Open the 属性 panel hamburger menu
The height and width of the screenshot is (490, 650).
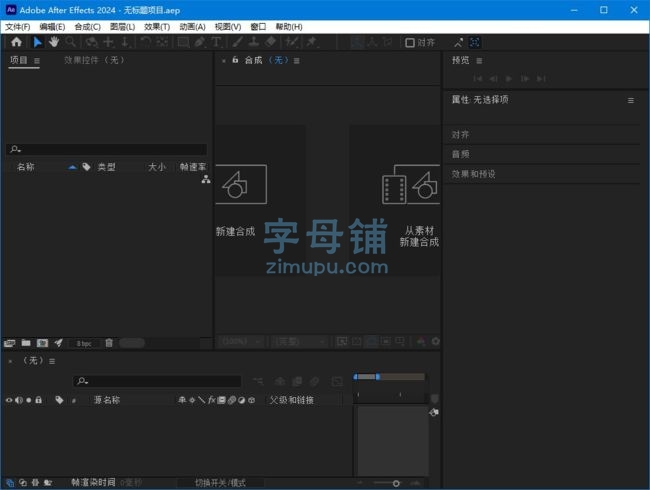631,100
